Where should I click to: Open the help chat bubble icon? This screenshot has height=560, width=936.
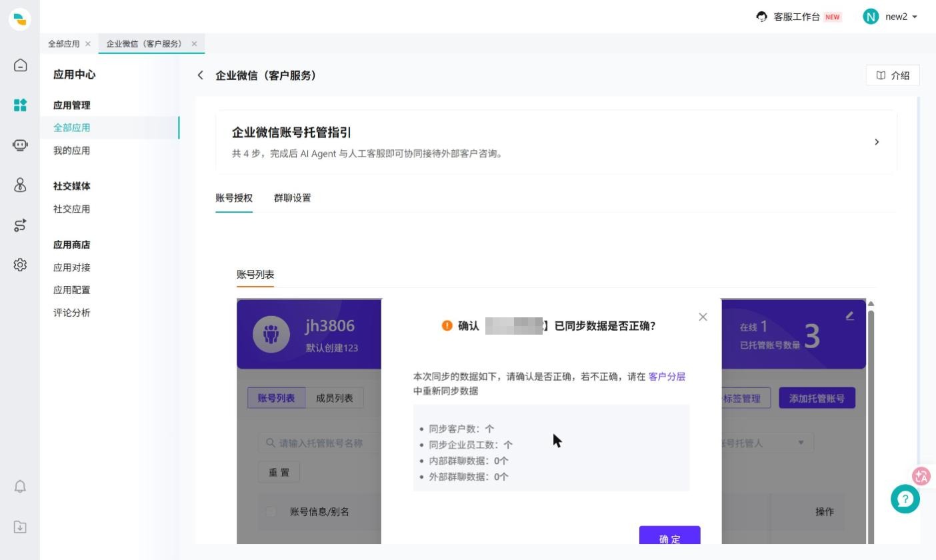point(905,499)
